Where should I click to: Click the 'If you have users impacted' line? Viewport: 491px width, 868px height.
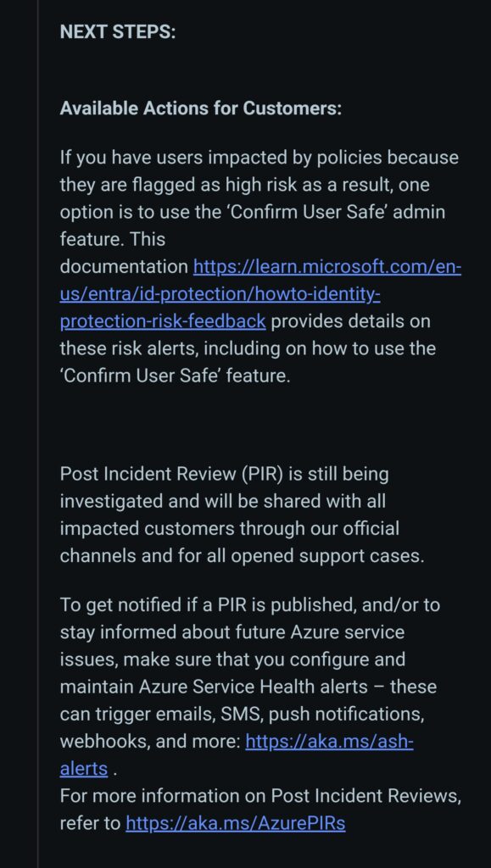tap(259, 158)
